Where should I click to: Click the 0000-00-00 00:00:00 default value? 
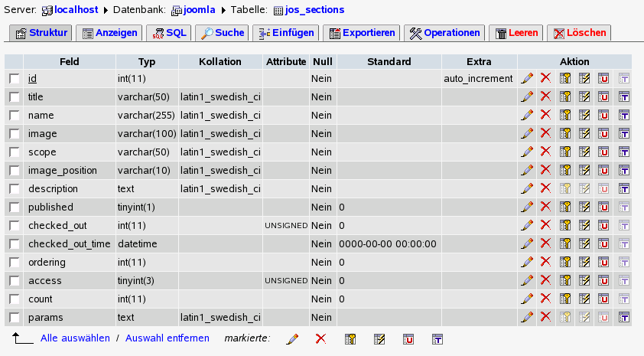(x=388, y=243)
